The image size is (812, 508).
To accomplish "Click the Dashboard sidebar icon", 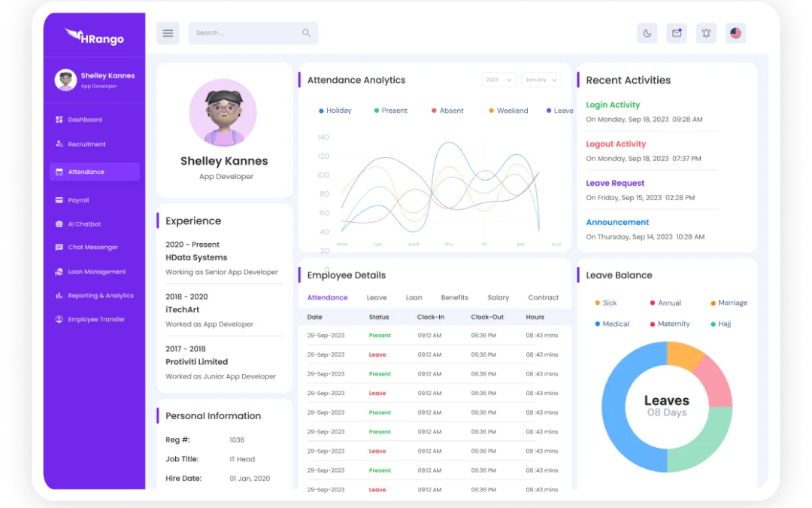I will (59, 120).
